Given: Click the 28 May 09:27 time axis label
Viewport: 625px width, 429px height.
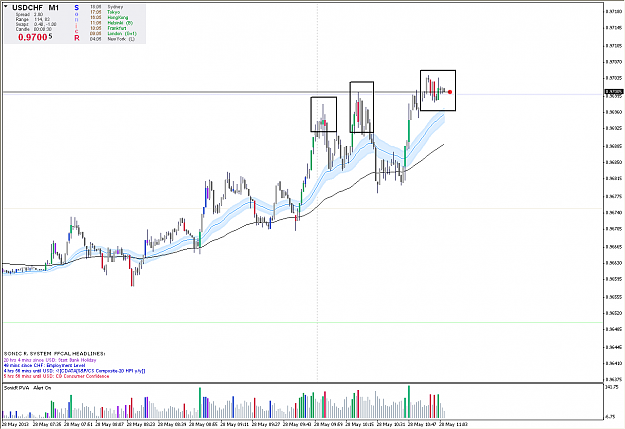Looking at the screenshot, I should (265, 425).
